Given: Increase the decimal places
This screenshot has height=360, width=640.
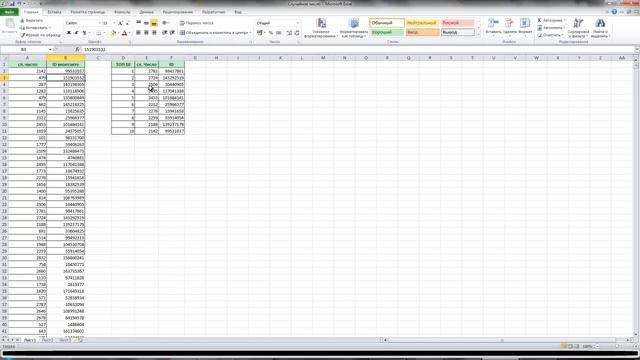Looking at the screenshot, I should (289, 33).
